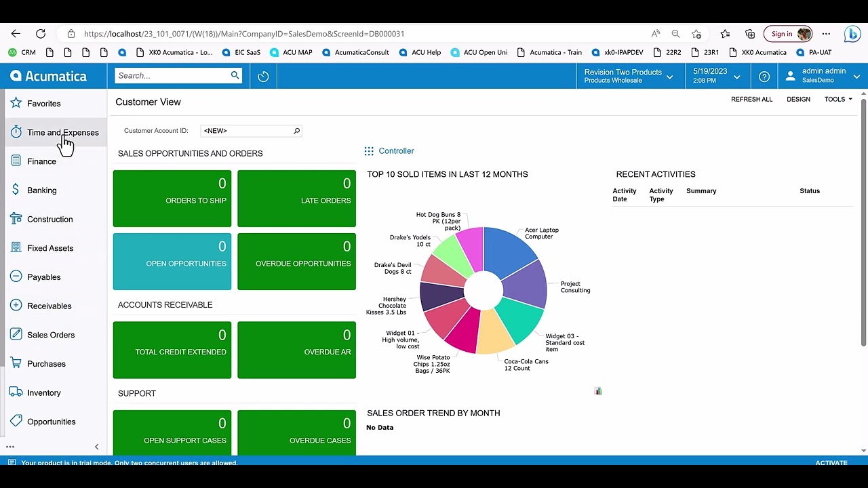Screen dimensions: 868x488
Task: Open the ACU Help bookmark
Action: [x=420, y=52]
